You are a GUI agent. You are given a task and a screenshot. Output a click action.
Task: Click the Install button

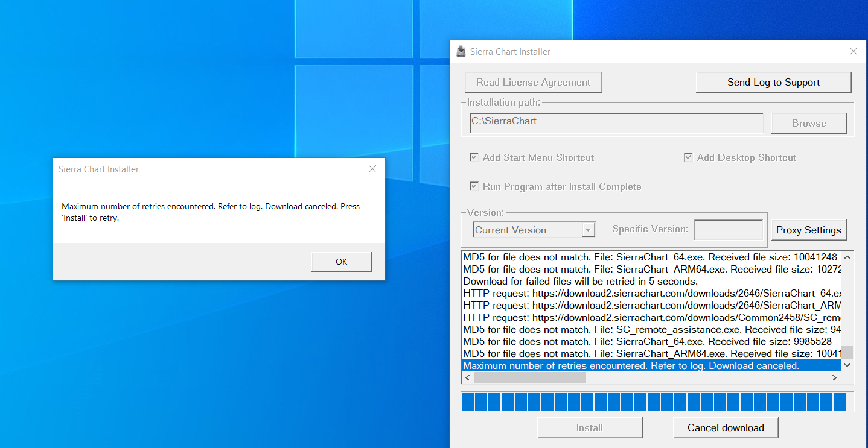[x=590, y=428]
